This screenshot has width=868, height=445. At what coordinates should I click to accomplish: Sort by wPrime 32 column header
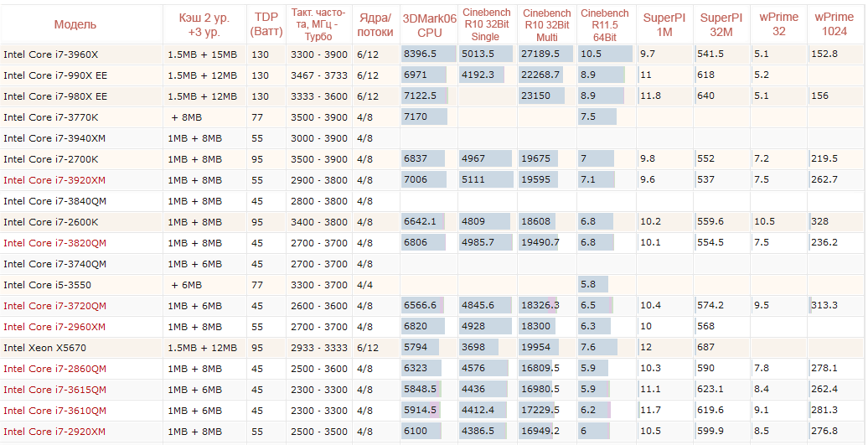point(779,24)
